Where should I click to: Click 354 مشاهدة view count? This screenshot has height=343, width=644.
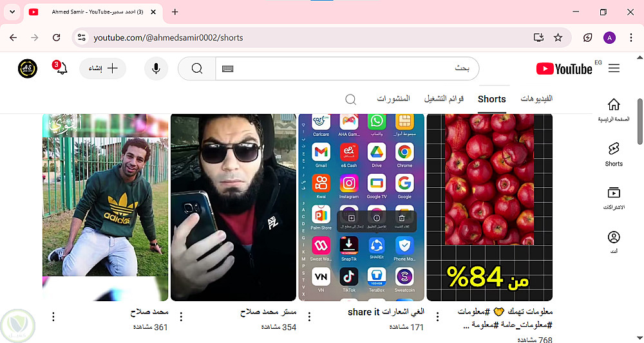point(278,327)
